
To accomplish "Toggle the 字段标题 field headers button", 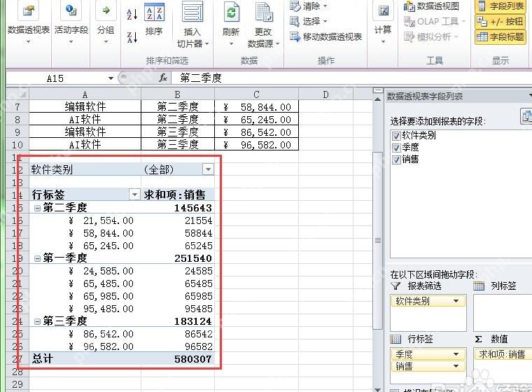I will coord(500,36).
